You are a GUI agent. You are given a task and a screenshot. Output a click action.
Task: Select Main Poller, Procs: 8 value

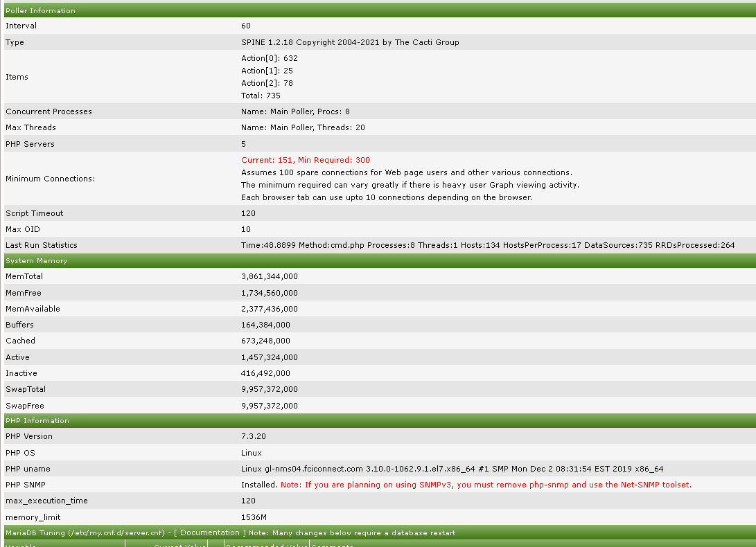tap(296, 111)
